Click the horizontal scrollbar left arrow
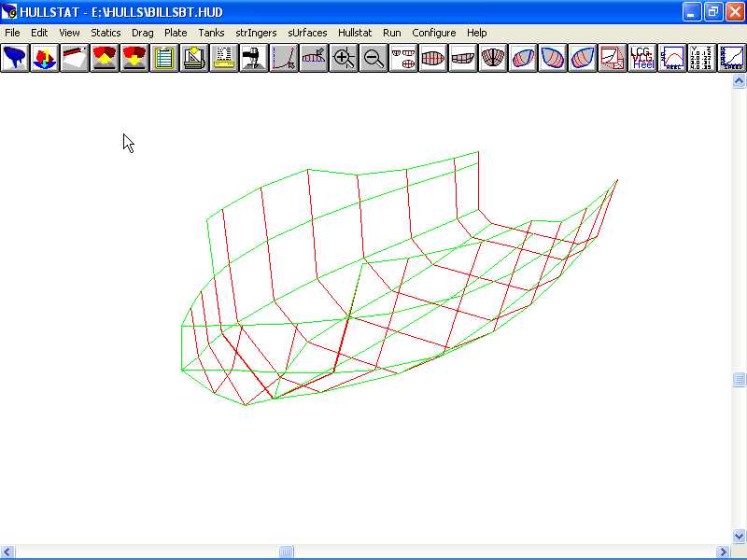The image size is (747, 560). pyautogui.click(x=7, y=552)
